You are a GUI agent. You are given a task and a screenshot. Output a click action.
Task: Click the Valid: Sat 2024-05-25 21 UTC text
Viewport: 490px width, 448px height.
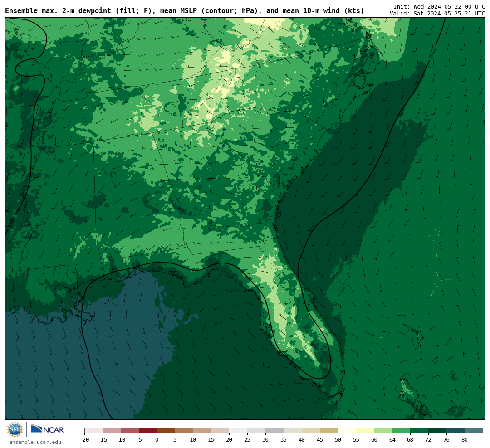click(x=437, y=14)
